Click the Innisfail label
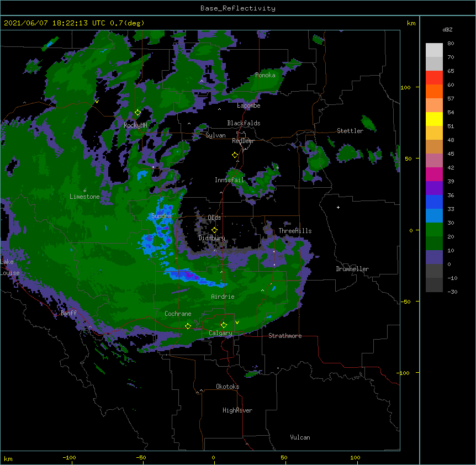 pyautogui.click(x=229, y=180)
